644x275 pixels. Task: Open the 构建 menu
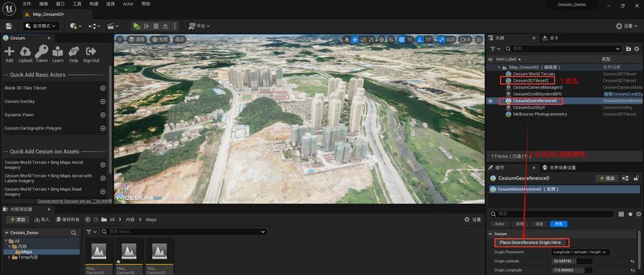click(x=94, y=3)
